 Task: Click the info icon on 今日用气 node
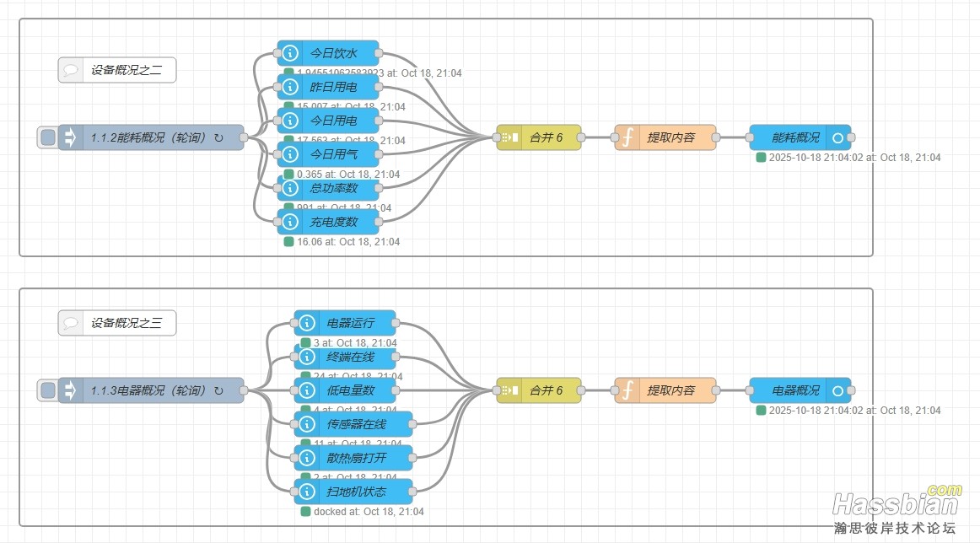pyautogui.click(x=290, y=154)
